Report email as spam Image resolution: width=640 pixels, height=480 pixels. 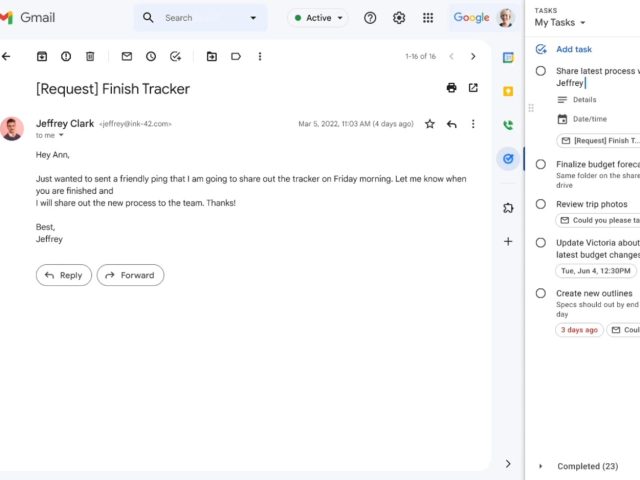tap(66, 56)
